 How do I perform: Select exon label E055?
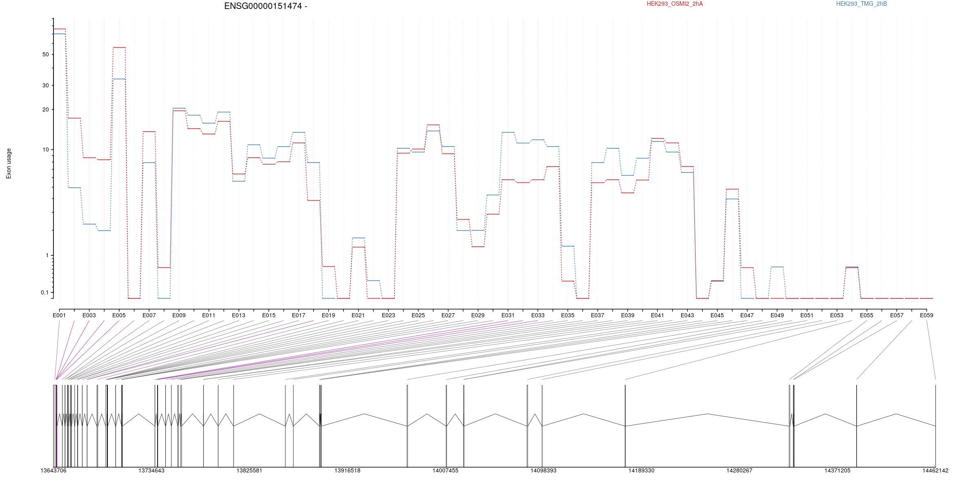point(867,315)
